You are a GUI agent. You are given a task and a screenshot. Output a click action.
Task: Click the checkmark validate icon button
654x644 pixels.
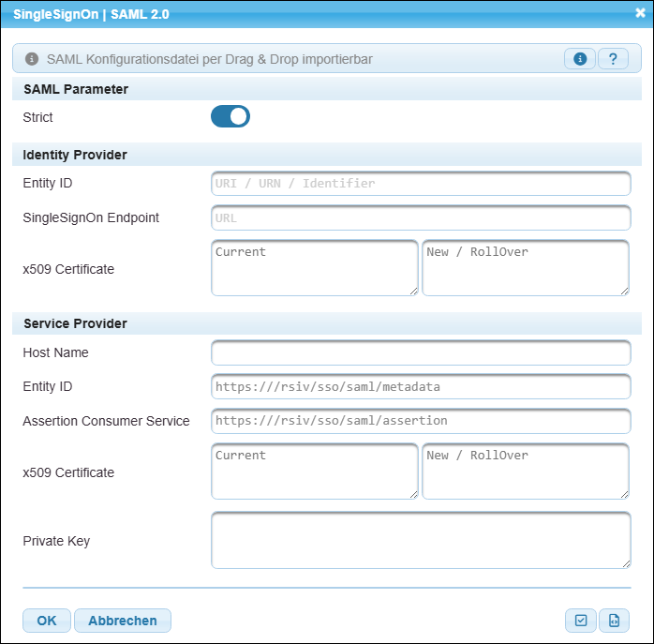[581, 621]
